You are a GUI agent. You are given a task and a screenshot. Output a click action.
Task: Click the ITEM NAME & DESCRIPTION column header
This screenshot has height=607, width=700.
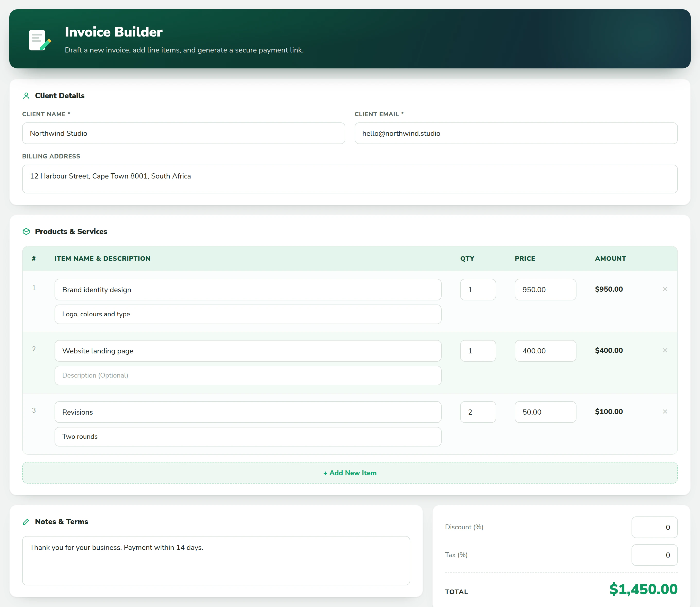pos(102,258)
